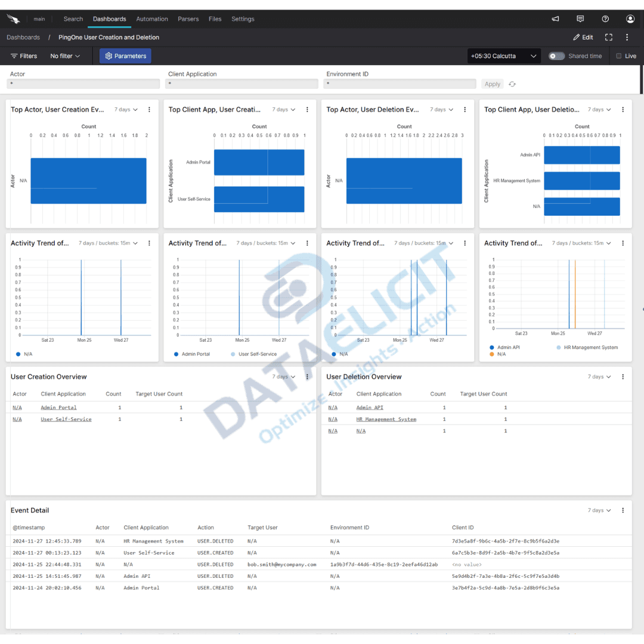Open the feedback comment icon
Image resolution: width=644 pixels, height=644 pixels.
(580, 19)
